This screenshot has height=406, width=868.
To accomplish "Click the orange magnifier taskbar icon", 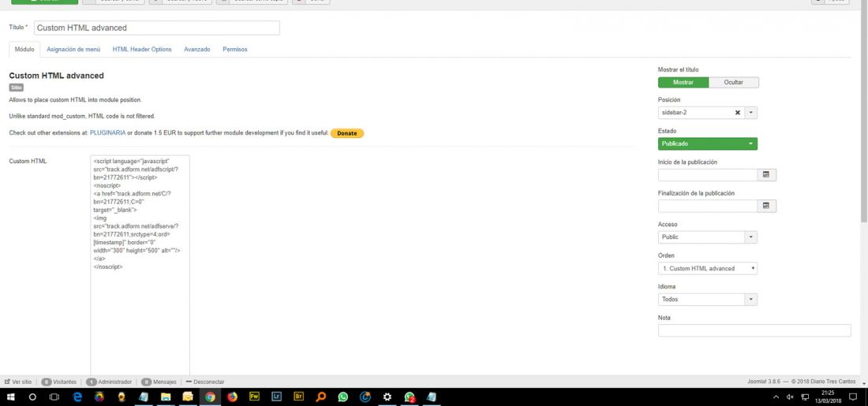I will (x=321, y=397).
